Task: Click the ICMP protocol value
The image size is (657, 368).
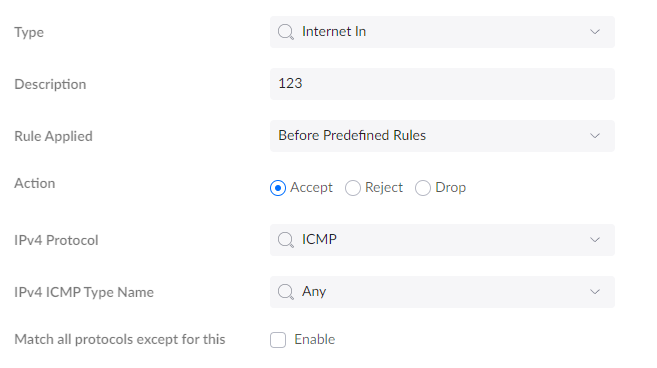Action: point(319,239)
